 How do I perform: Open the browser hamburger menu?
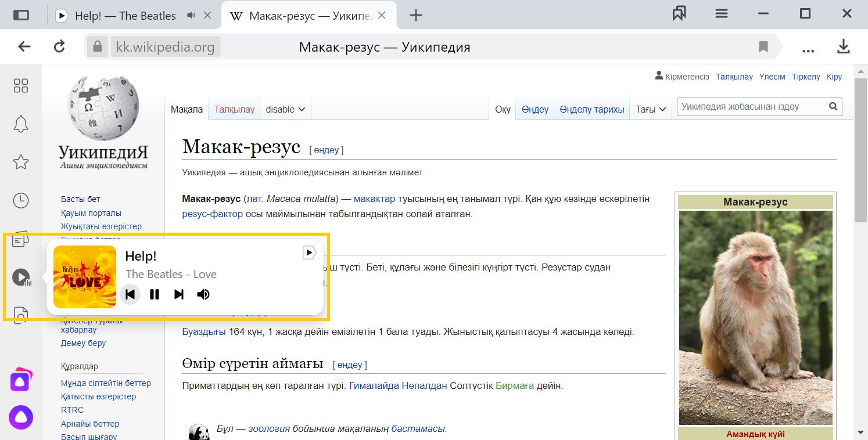pyautogui.click(x=722, y=14)
